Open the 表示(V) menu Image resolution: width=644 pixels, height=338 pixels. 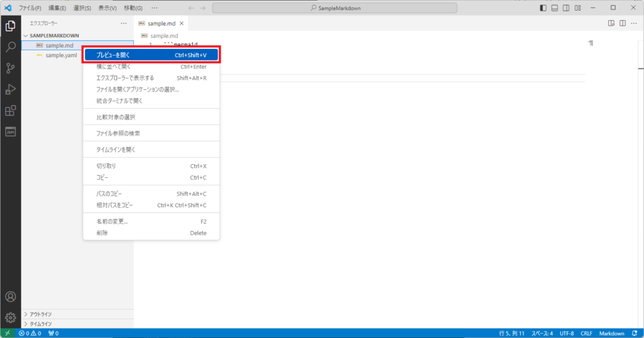click(x=107, y=8)
